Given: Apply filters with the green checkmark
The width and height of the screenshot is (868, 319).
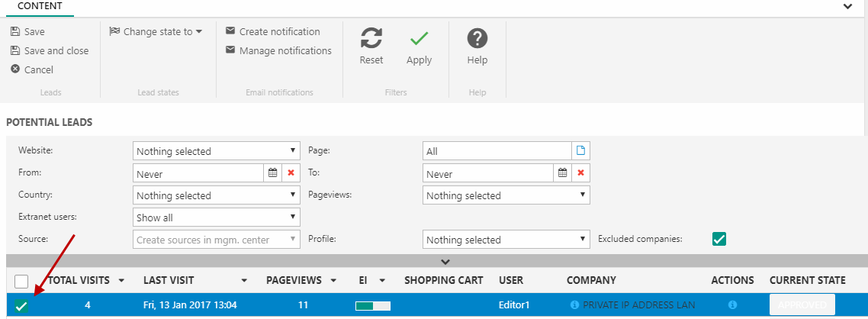Looking at the screenshot, I should coord(419,39).
